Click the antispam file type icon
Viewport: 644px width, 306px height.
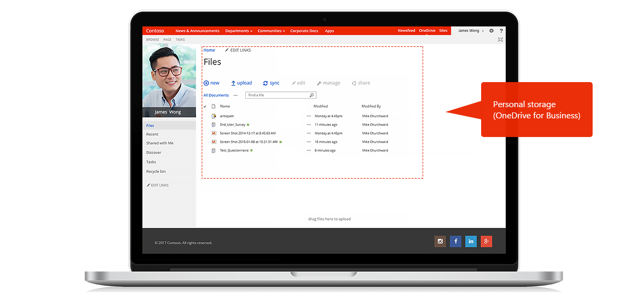213,116
